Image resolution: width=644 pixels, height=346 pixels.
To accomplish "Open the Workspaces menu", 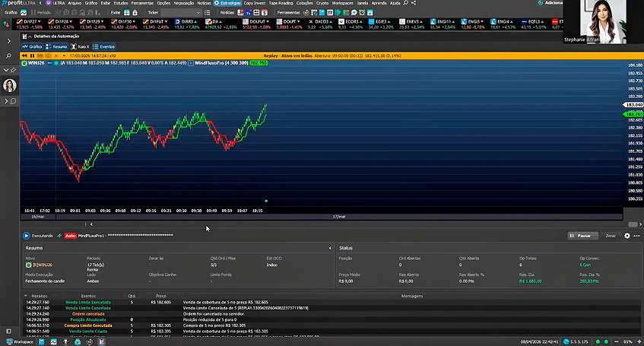I will click(x=342, y=3).
